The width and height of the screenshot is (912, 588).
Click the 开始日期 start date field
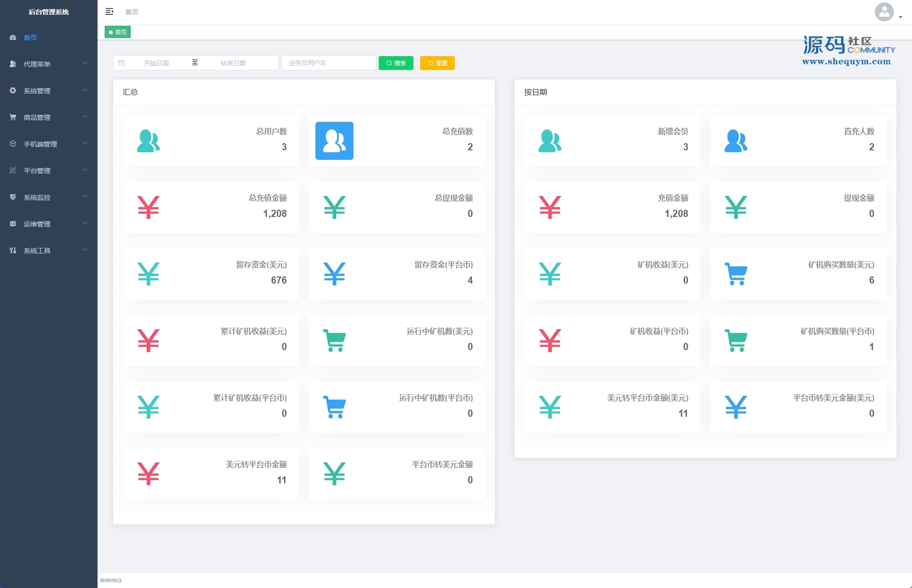tap(157, 63)
